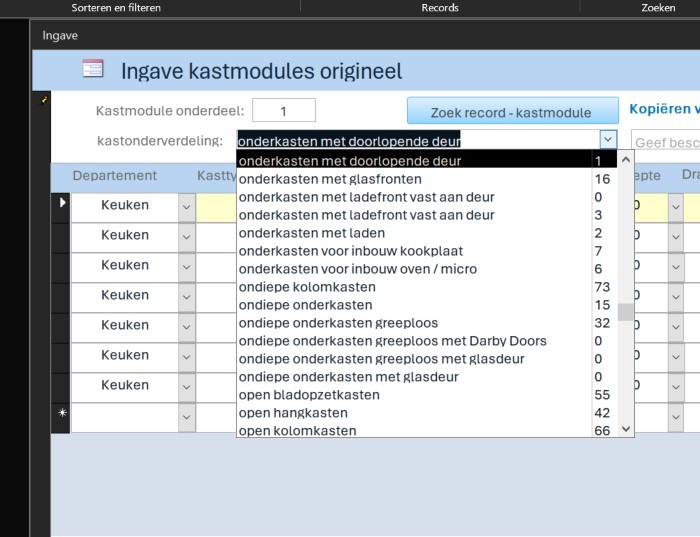700x537 pixels.
Task: Click the Geef beschrijving input field
Action: coord(666,142)
